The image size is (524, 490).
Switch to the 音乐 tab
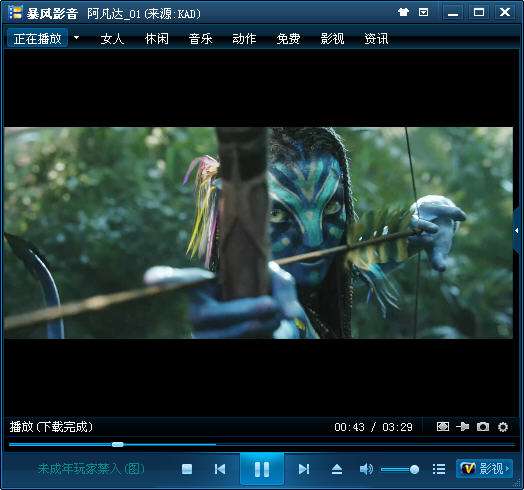201,39
